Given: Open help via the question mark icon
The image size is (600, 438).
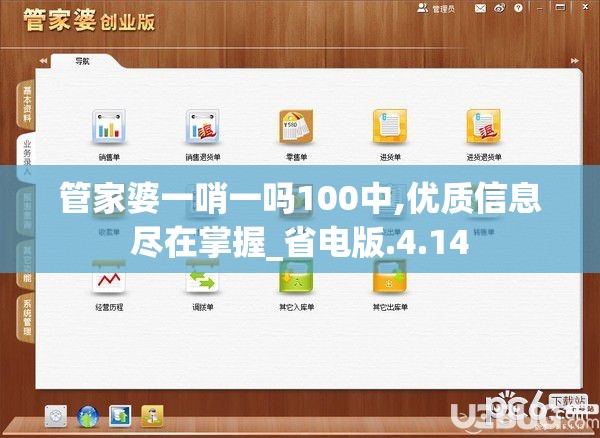Looking at the screenshot, I should point(518,8).
